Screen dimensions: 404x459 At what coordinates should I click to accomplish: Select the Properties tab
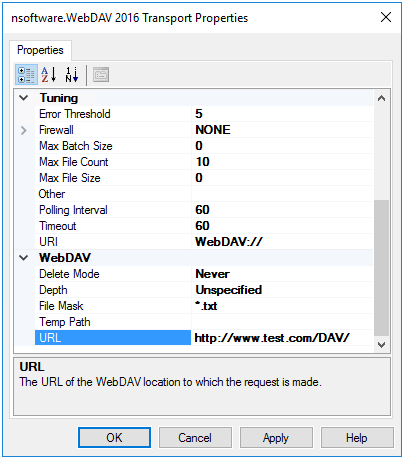pyautogui.click(x=40, y=50)
